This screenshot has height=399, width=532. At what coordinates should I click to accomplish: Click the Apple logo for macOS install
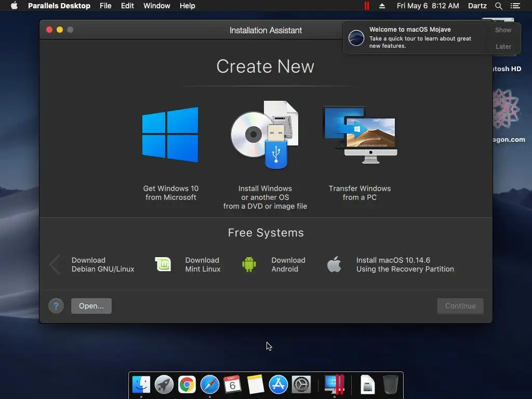334,264
